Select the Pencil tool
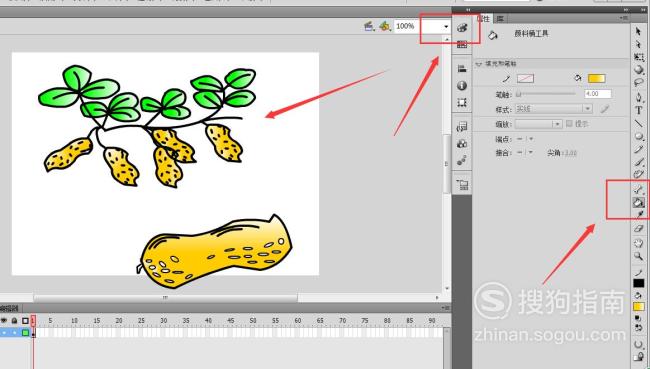This screenshot has width=650, height=369. point(638,149)
